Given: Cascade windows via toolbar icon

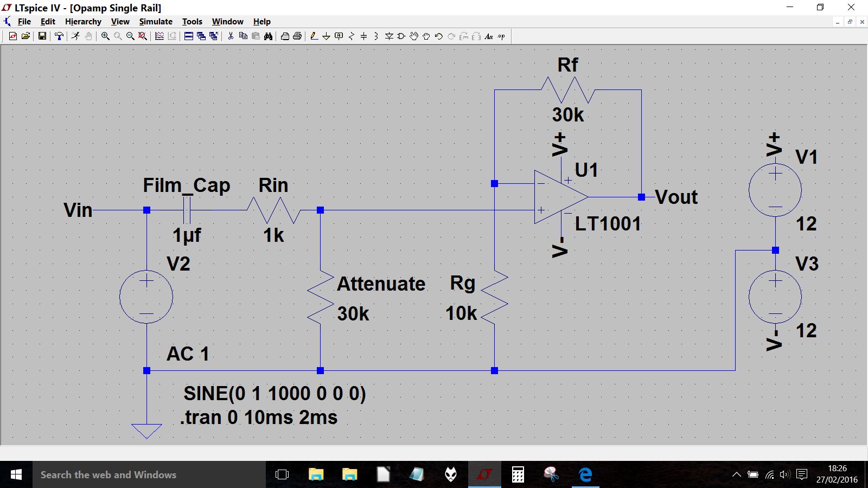Looking at the screenshot, I should [x=201, y=36].
